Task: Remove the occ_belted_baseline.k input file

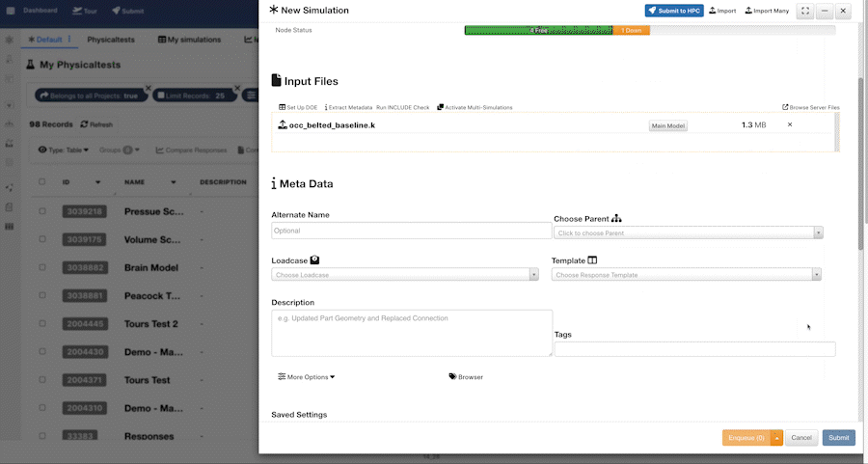Action: [x=790, y=124]
